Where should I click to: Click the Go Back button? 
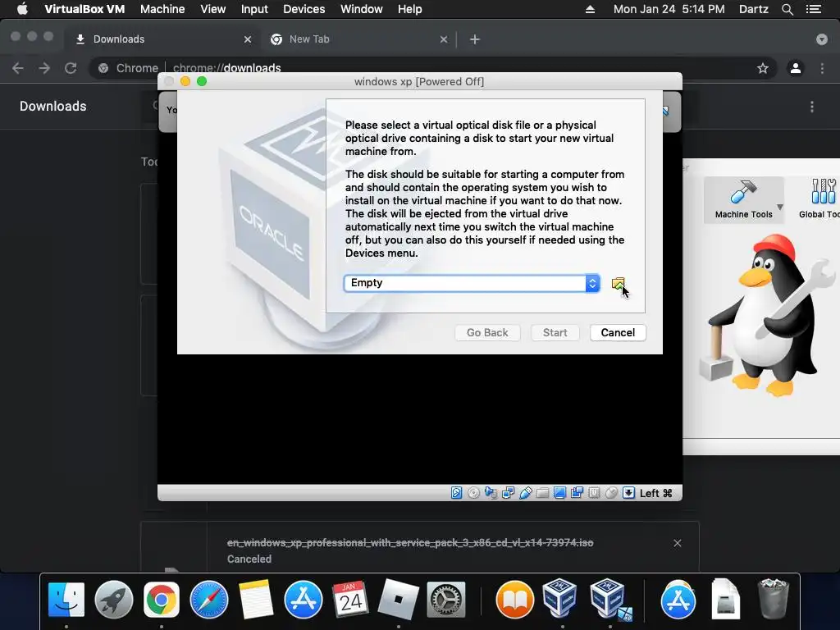pos(487,333)
